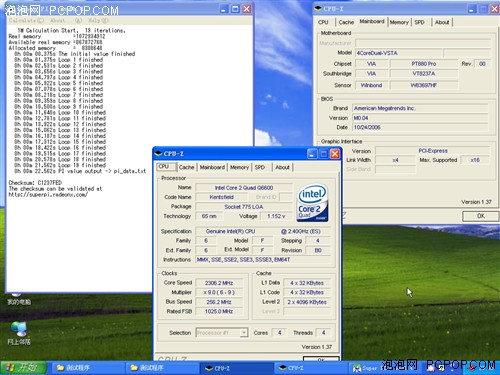This screenshot has height=375, width=500.
Task: Click CPU-Z title icon in motherboard window
Action: 318,8
